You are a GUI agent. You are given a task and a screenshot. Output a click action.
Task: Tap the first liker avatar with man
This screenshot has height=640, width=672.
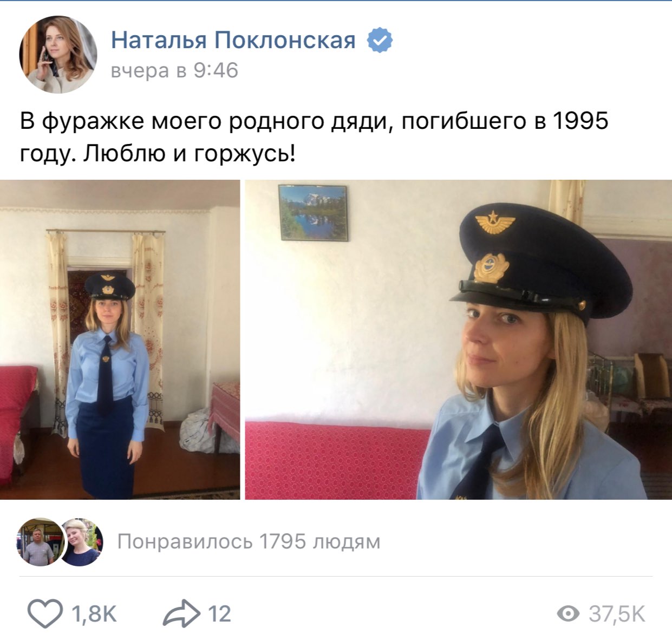pos(39,542)
